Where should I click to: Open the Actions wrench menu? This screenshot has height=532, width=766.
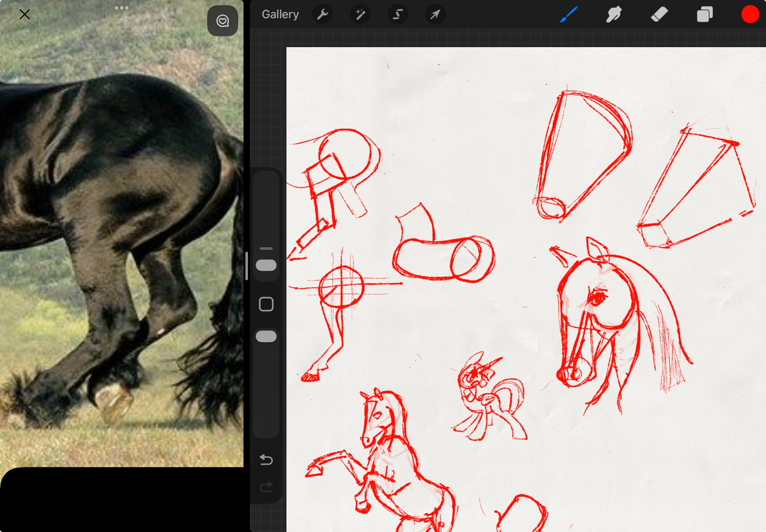pos(322,15)
